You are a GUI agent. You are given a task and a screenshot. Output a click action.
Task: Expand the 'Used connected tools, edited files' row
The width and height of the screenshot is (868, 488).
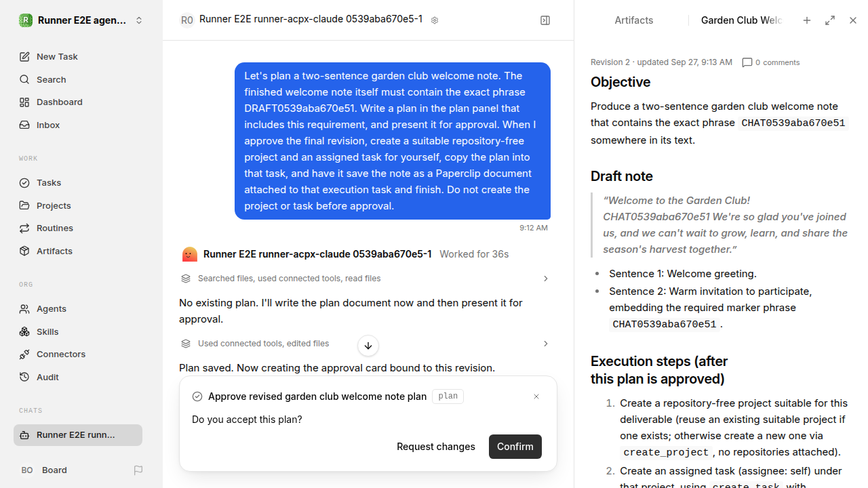[x=366, y=344]
